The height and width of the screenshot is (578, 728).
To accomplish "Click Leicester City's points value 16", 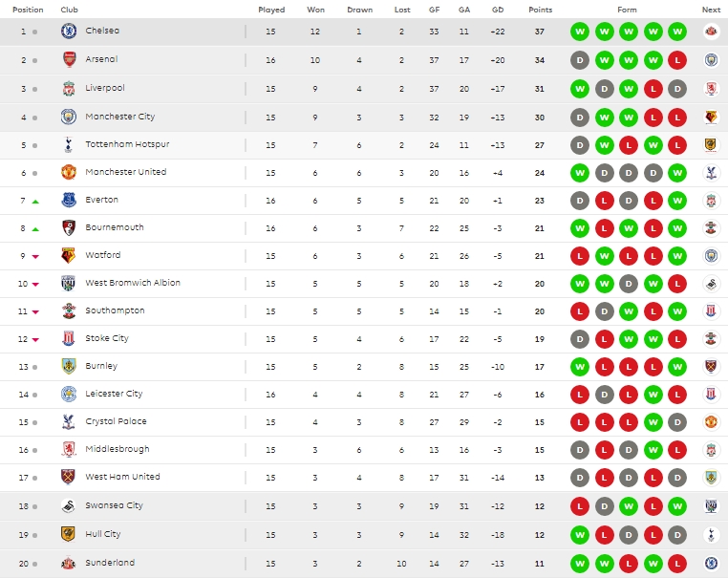I will coord(541,394).
